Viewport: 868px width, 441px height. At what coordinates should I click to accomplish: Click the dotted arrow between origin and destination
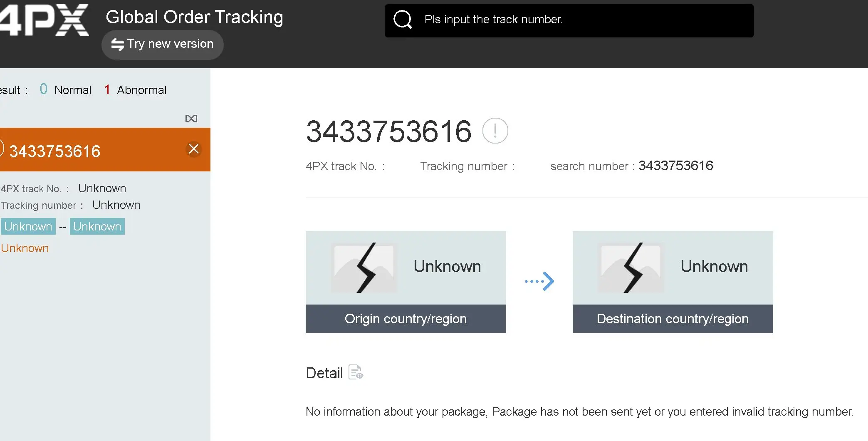539,281
